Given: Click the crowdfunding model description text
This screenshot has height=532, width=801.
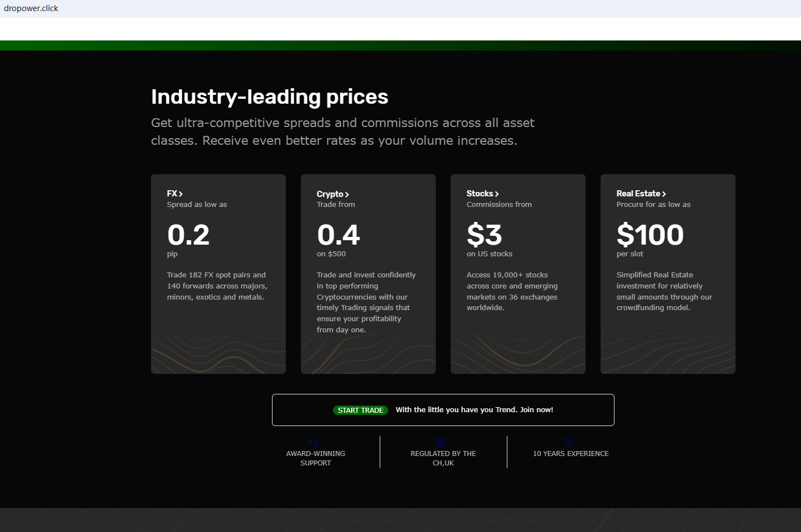Looking at the screenshot, I should (x=664, y=291).
